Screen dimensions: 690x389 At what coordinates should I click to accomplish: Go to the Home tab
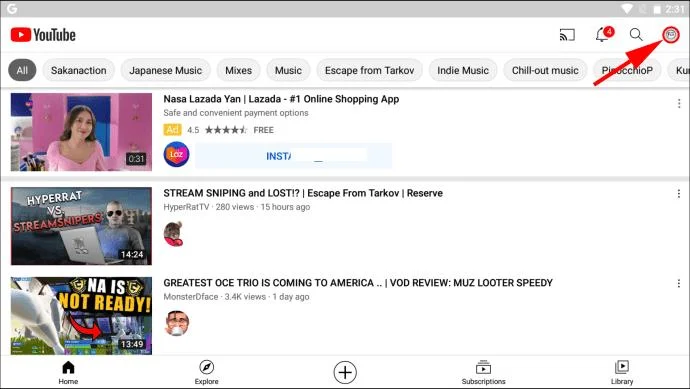pos(68,373)
